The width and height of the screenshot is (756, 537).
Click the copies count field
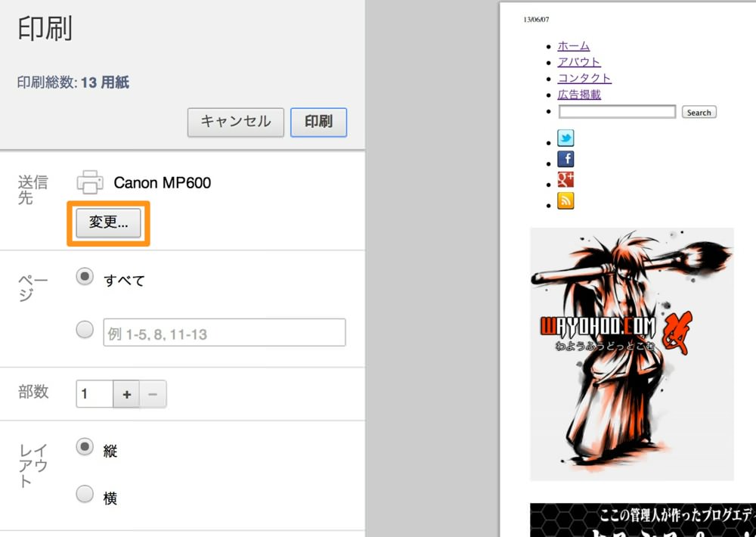(x=94, y=394)
